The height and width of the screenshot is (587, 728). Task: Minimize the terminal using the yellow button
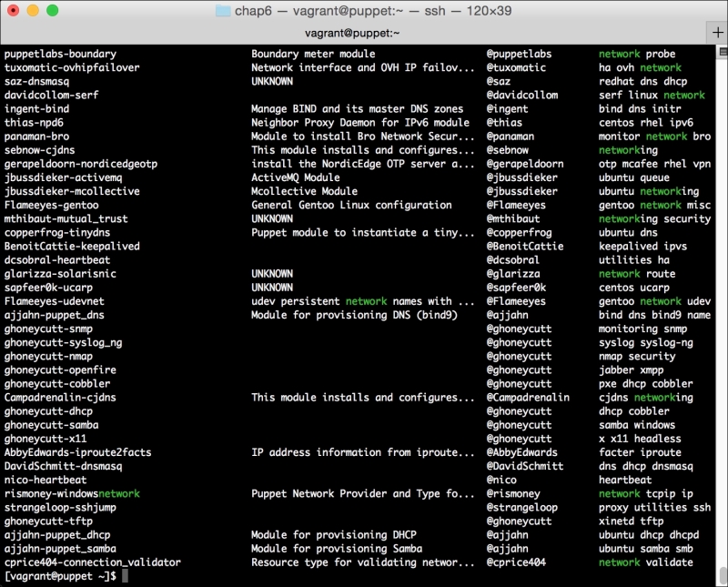pos(32,11)
